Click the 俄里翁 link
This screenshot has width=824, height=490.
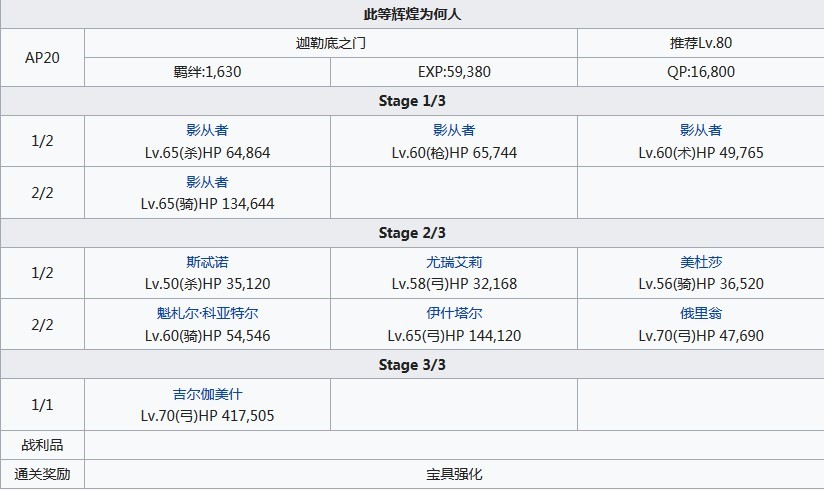[700, 313]
